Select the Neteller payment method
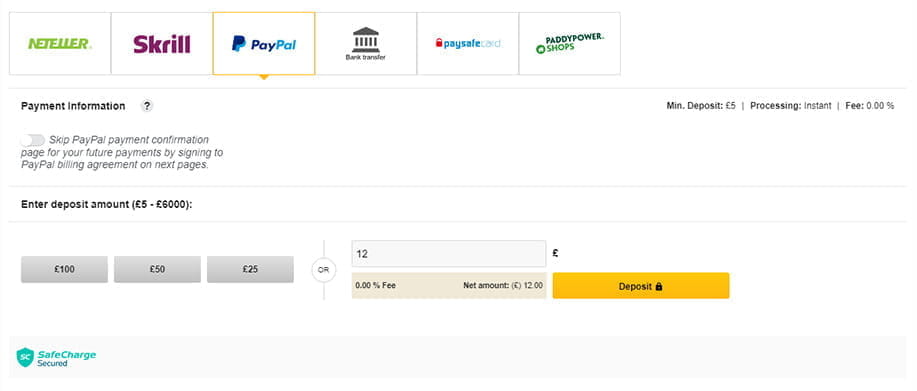Viewport: 917px width, 391px height. pos(60,44)
